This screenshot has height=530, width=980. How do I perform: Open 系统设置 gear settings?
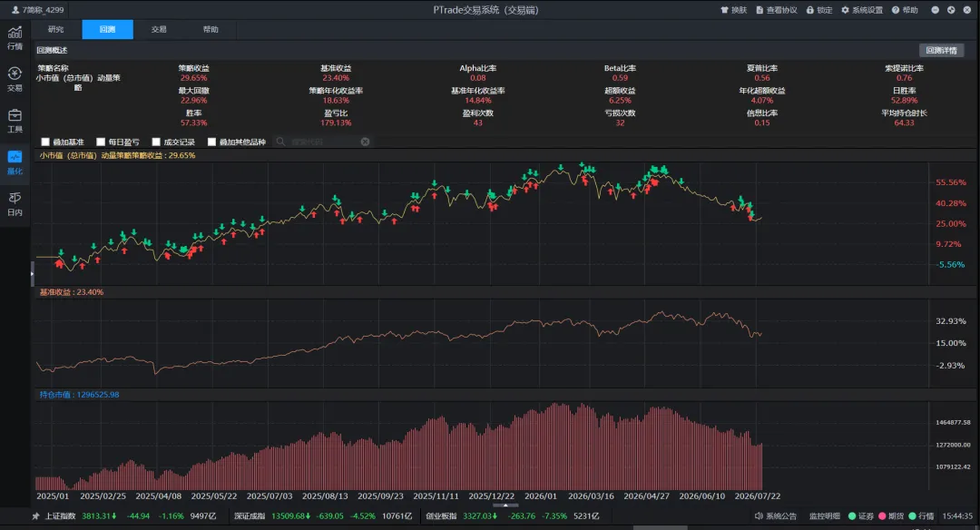point(845,10)
